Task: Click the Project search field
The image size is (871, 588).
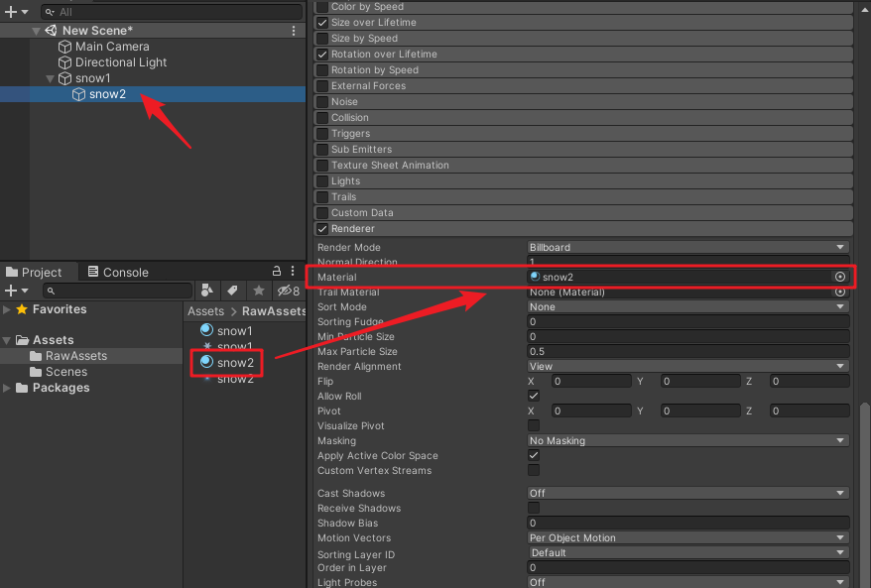Action: pos(118,291)
